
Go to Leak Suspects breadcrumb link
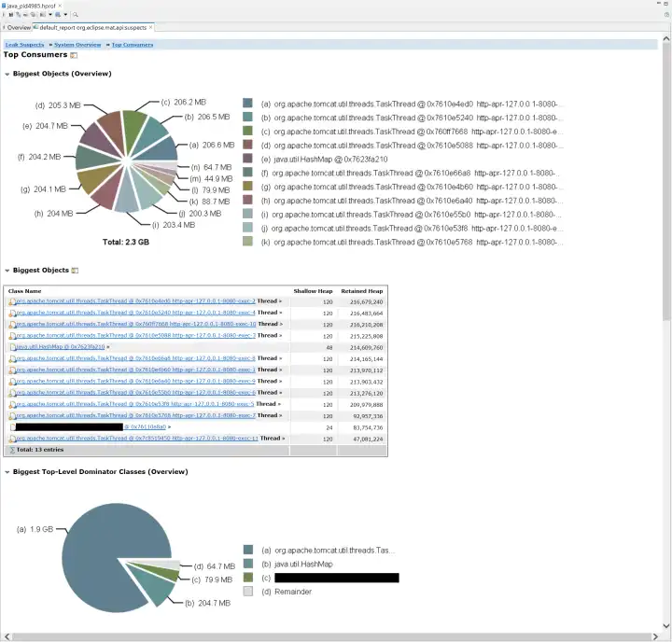click(x=25, y=45)
